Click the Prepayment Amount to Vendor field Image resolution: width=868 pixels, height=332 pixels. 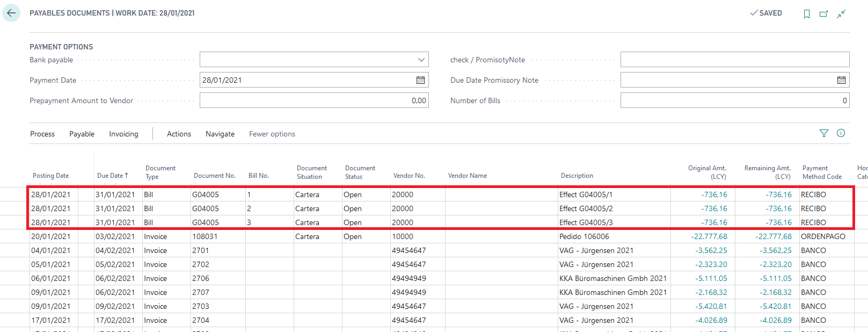pyautogui.click(x=314, y=100)
